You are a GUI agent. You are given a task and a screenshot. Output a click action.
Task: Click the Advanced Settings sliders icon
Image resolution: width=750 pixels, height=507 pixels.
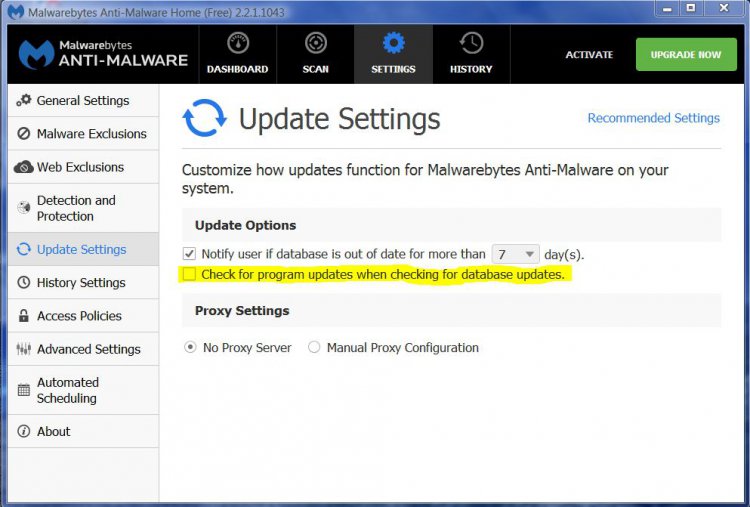[x=23, y=349]
